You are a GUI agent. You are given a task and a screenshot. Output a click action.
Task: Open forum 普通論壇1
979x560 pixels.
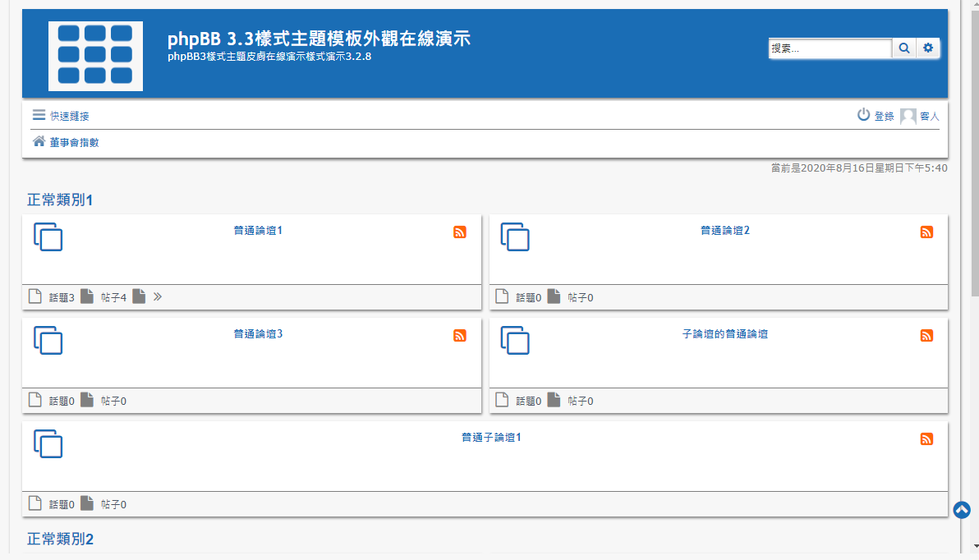[x=258, y=231]
